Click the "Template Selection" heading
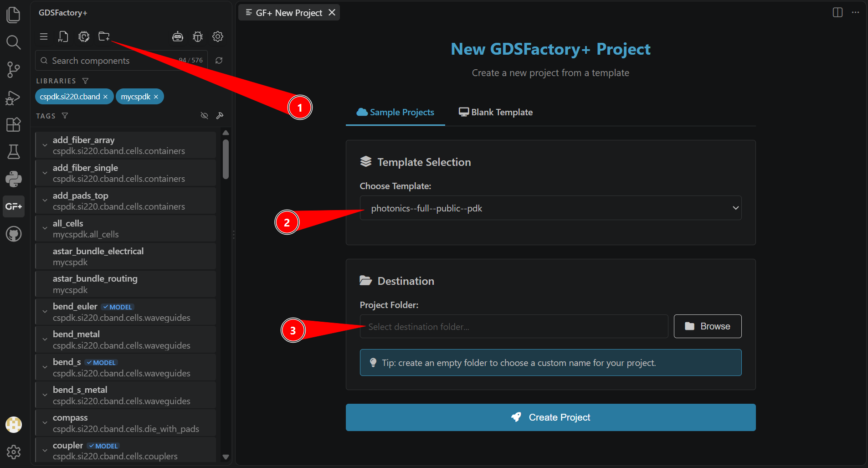This screenshot has height=468, width=868. pyautogui.click(x=424, y=162)
